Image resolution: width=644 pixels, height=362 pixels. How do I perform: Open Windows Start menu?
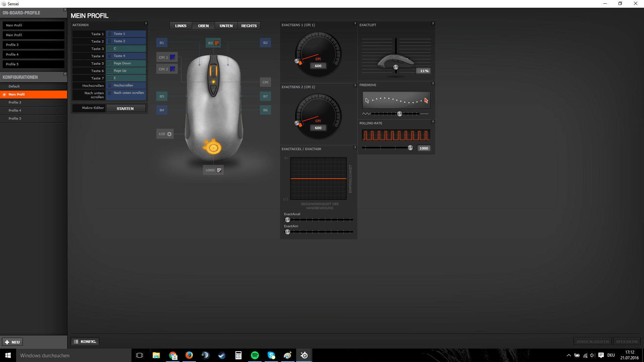point(8,355)
